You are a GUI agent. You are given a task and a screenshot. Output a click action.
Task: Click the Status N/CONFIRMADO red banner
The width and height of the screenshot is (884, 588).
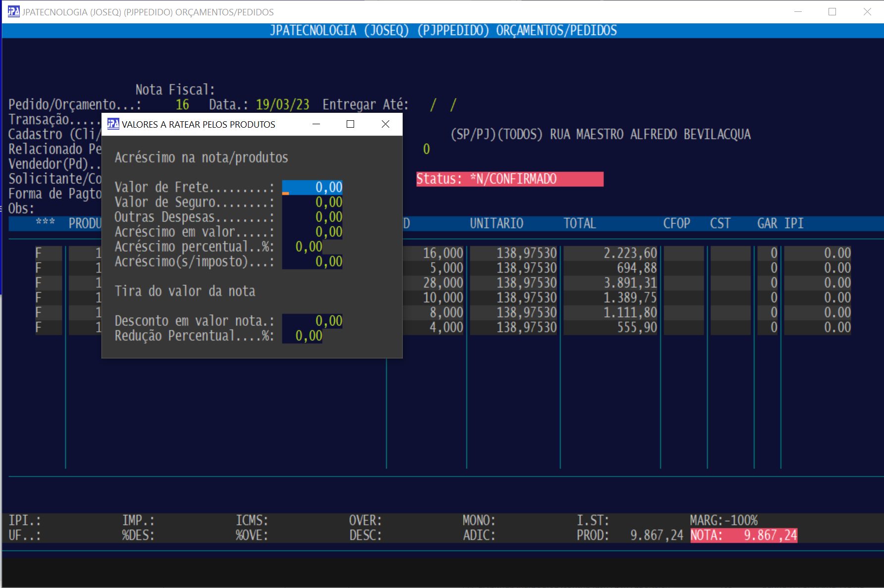tap(510, 179)
